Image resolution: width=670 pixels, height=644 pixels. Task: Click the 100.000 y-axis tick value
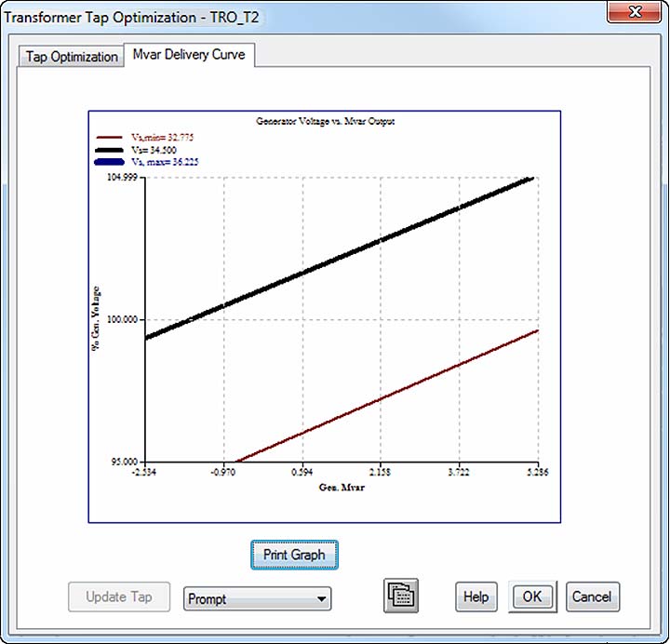(x=123, y=319)
